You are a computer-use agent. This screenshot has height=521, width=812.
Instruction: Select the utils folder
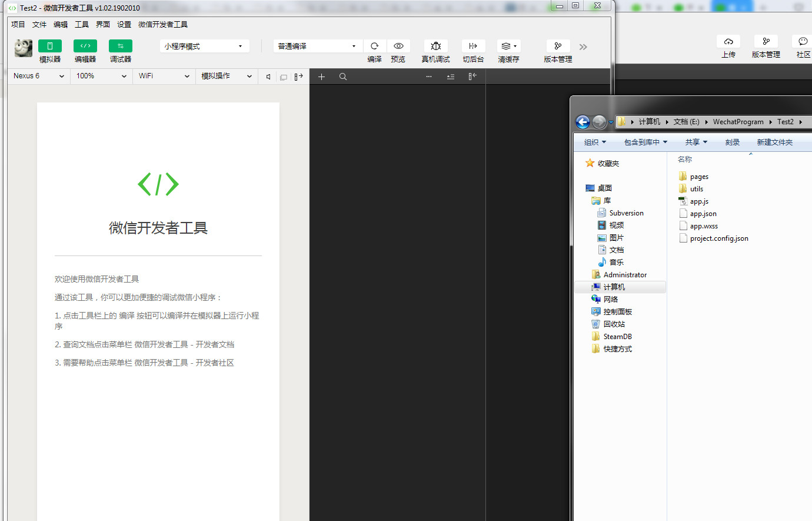691,189
